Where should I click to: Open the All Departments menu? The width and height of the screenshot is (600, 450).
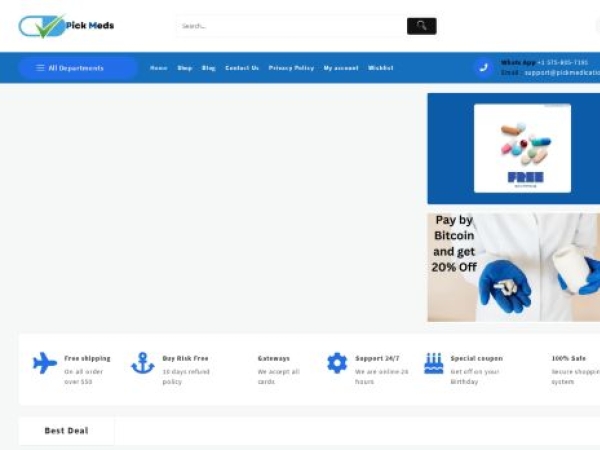click(78, 68)
